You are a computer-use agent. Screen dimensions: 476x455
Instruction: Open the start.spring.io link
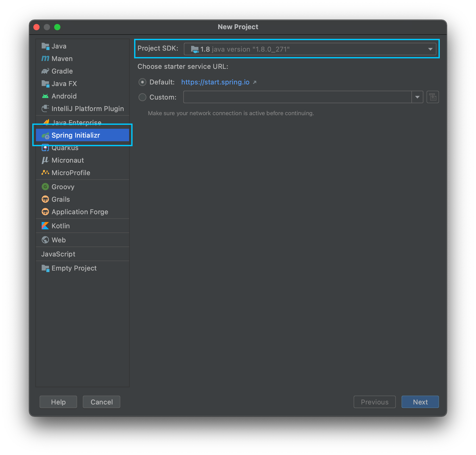(215, 82)
